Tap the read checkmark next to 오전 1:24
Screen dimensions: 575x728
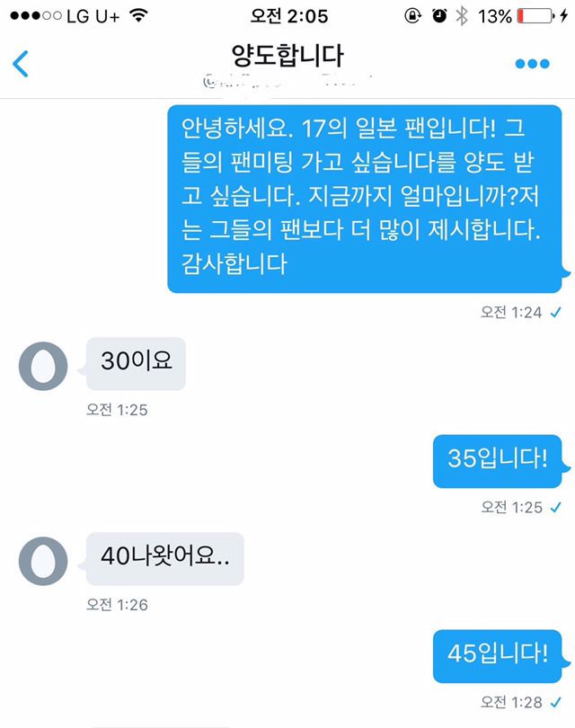click(555, 313)
